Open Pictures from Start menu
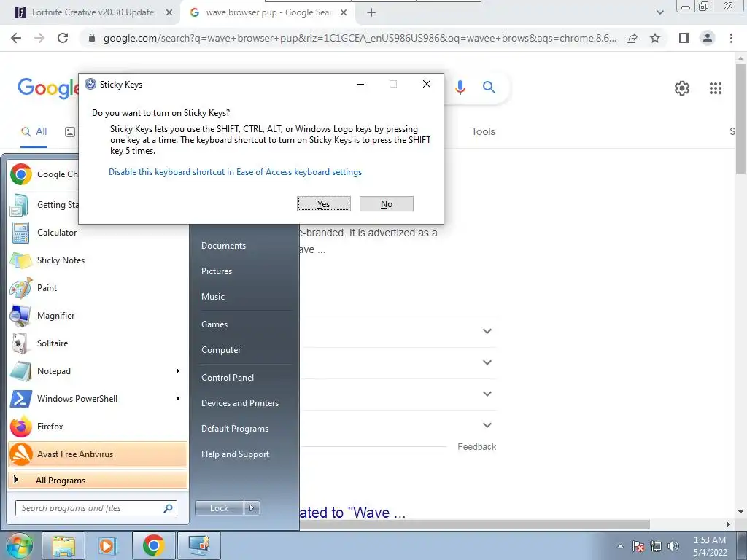The width and height of the screenshot is (747, 560). (217, 271)
